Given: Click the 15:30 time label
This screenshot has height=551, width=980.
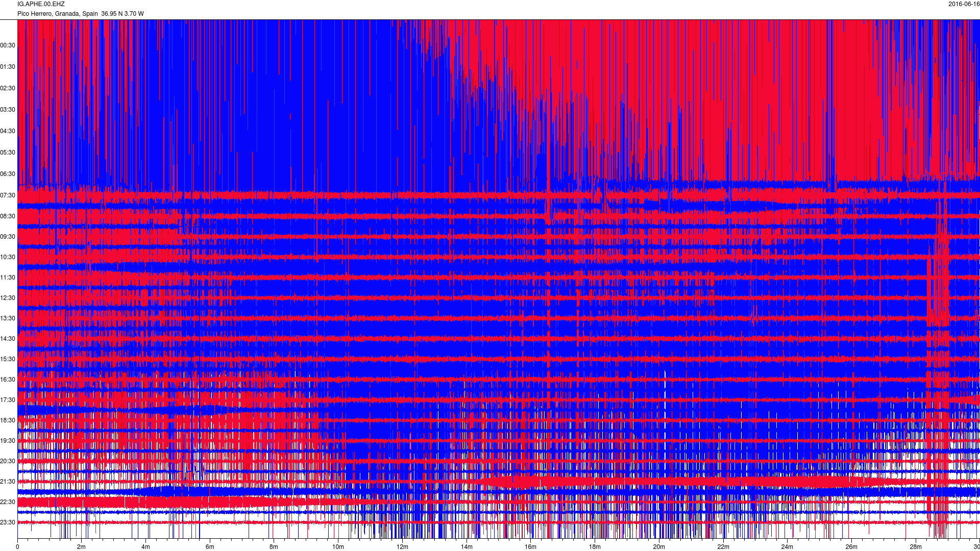Looking at the screenshot, I should [8, 359].
